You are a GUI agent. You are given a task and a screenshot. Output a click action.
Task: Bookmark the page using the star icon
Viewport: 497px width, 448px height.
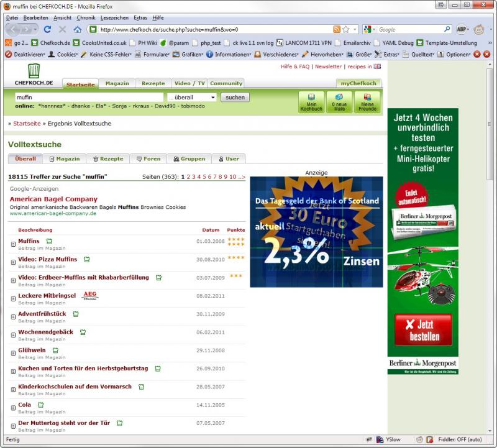(346, 29)
